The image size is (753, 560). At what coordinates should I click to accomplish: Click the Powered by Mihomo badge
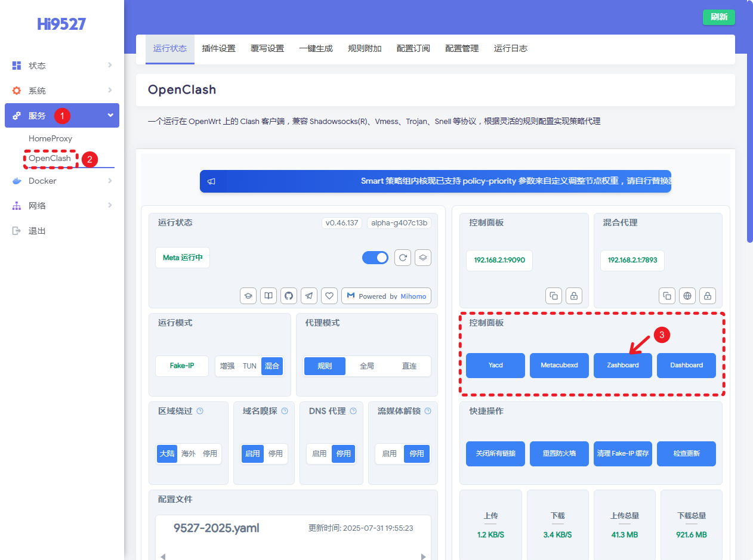[x=386, y=296]
